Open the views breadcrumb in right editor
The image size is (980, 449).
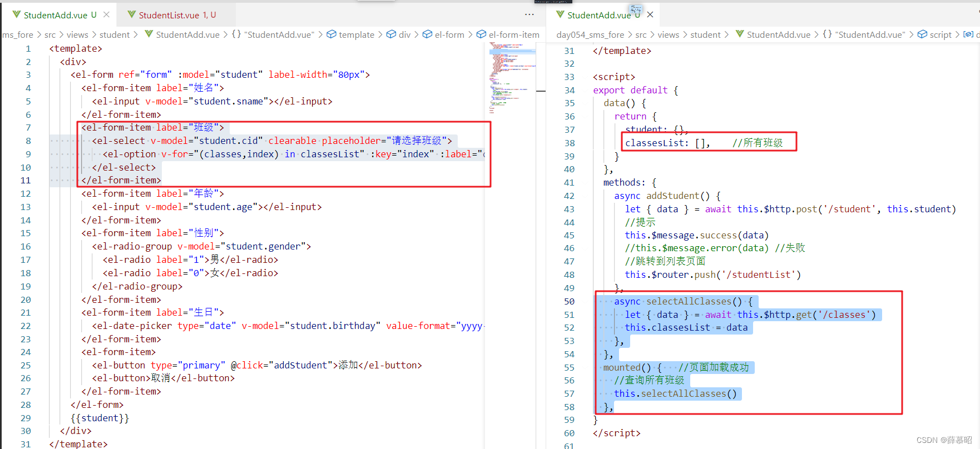point(668,34)
